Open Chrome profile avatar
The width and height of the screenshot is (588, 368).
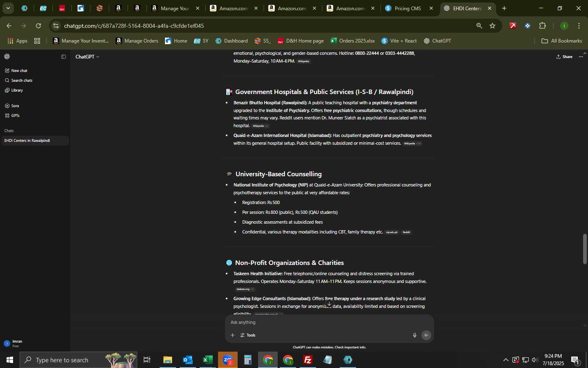[564, 26]
